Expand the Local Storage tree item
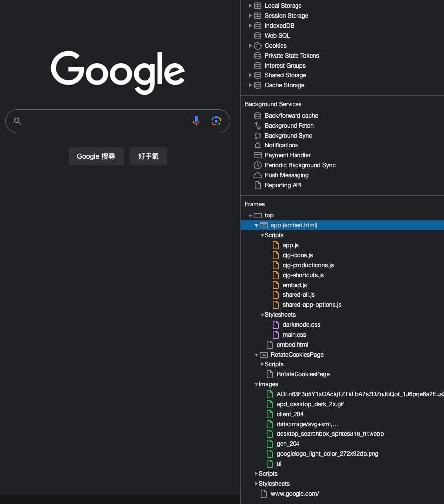This screenshot has width=444, height=504. [x=250, y=6]
